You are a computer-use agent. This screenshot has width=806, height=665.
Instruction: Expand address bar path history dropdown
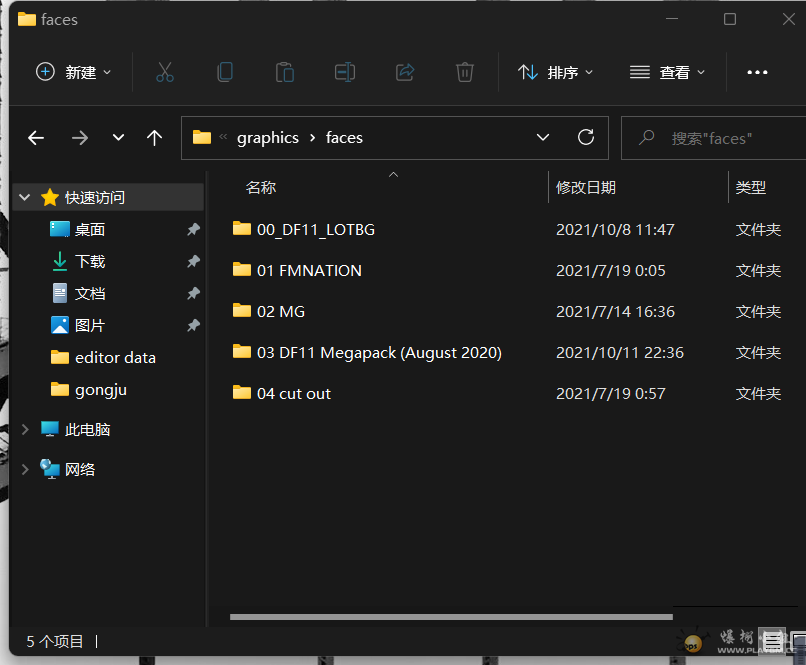(x=543, y=138)
